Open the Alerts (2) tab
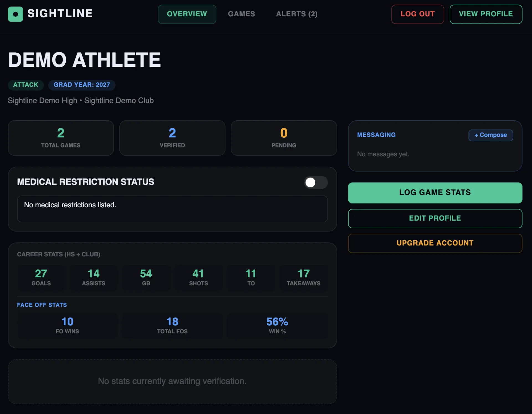532x414 pixels. point(297,14)
